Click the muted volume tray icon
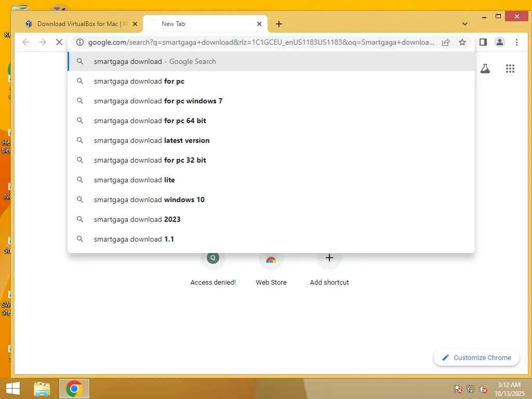Image resolution: width=532 pixels, height=399 pixels. [483, 389]
